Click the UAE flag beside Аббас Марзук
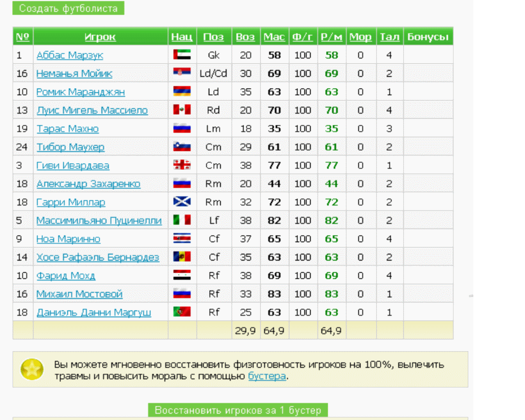 coord(182,55)
